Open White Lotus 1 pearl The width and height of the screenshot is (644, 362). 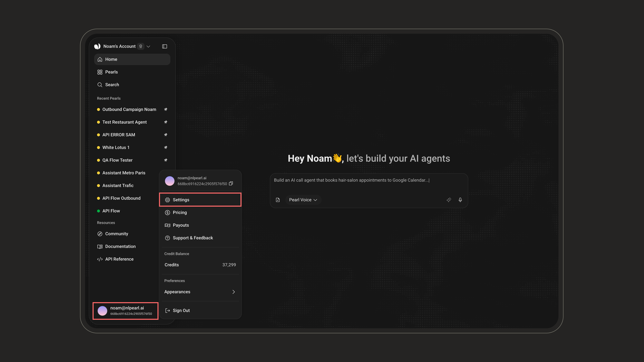116,147
